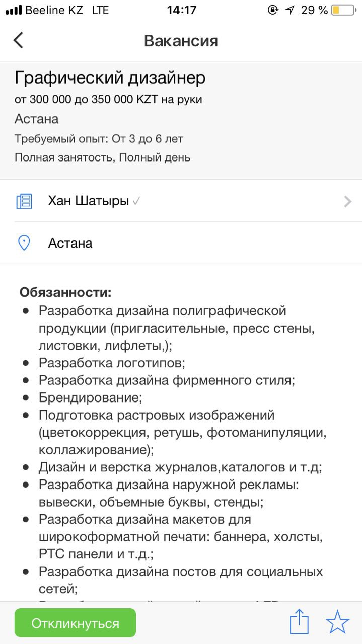
Task: Open the Хан Шатыры company page
Action: (89, 201)
